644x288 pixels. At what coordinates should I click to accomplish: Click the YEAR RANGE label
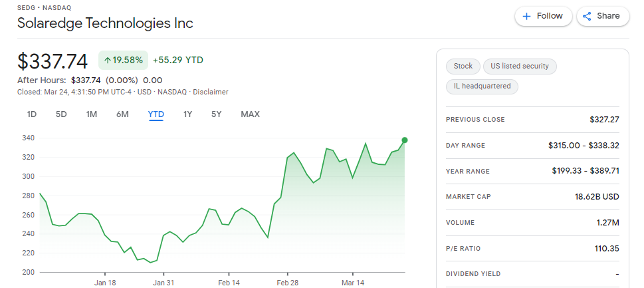(468, 172)
